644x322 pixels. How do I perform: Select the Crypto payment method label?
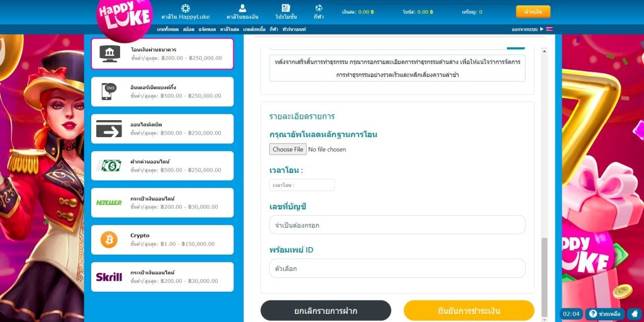(x=140, y=235)
